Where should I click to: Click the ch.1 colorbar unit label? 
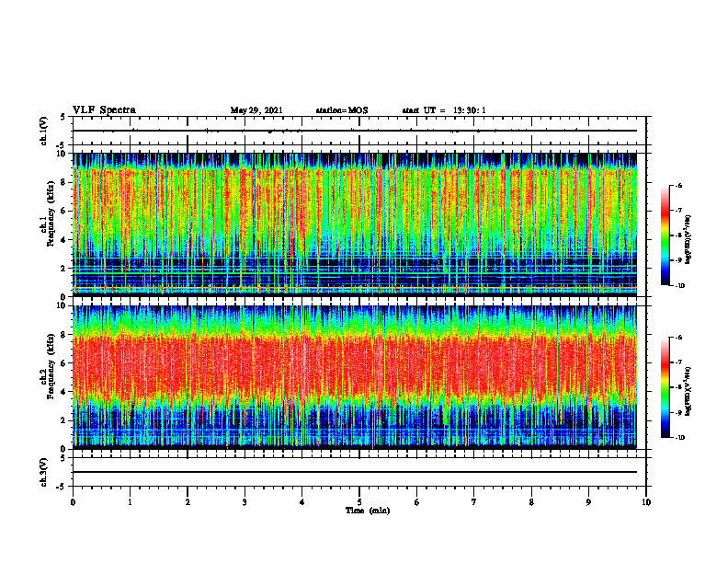click(688, 239)
